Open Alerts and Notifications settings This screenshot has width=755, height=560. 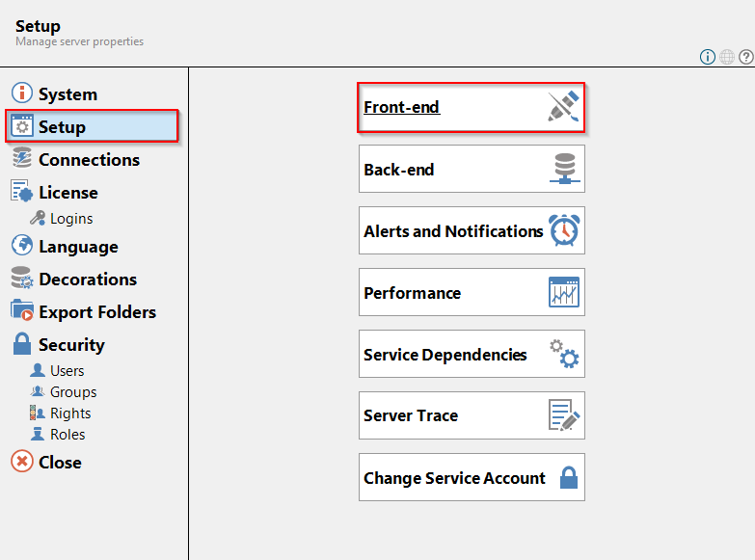(472, 230)
